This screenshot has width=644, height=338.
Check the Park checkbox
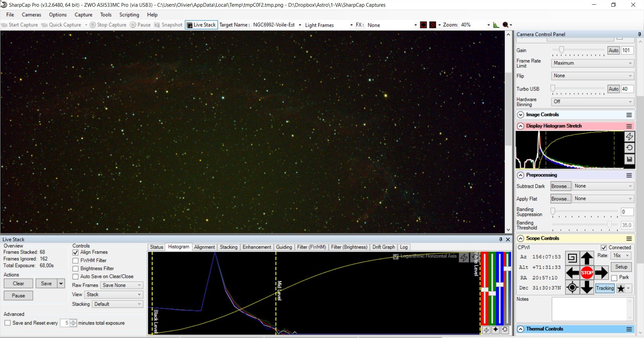pos(614,278)
